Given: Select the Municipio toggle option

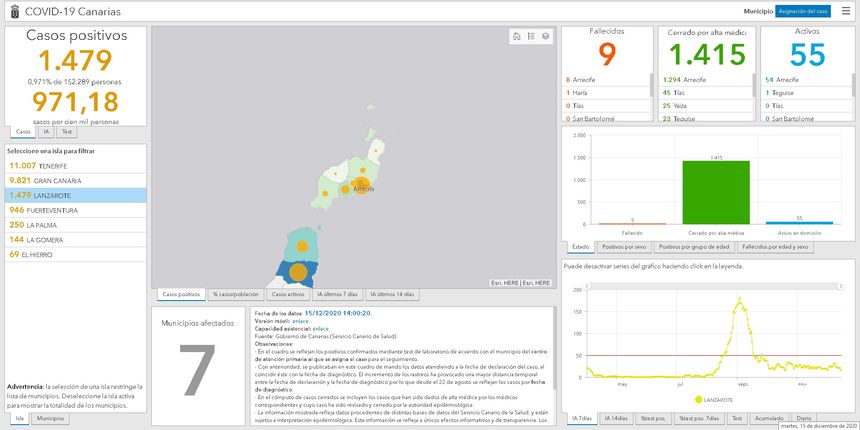Looking at the screenshot, I should (758, 11).
